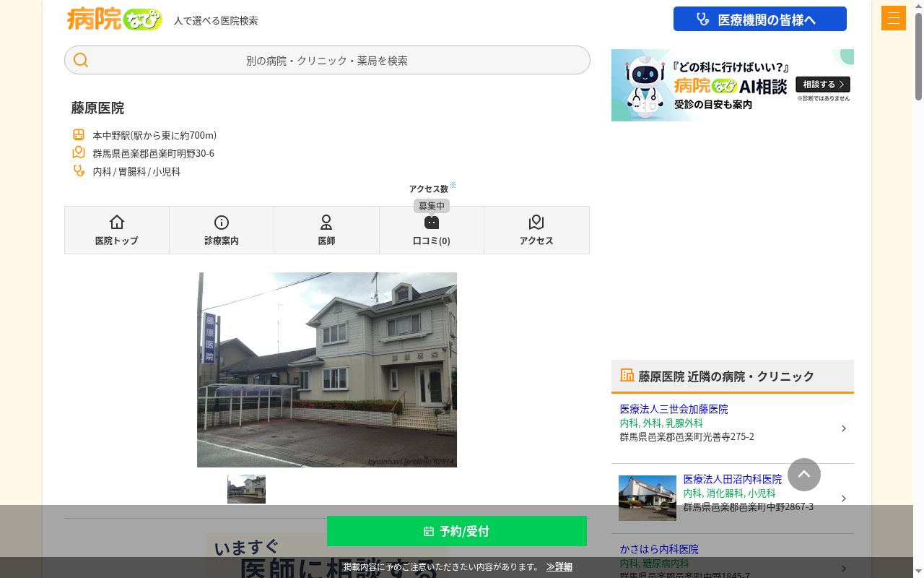Click the search field for hospitals and clinics

pos(327,60)
